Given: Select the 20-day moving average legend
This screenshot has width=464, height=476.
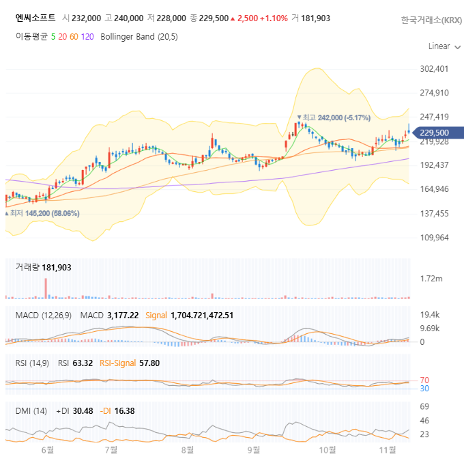Looking at the screenshot, I should coord(63,37).
